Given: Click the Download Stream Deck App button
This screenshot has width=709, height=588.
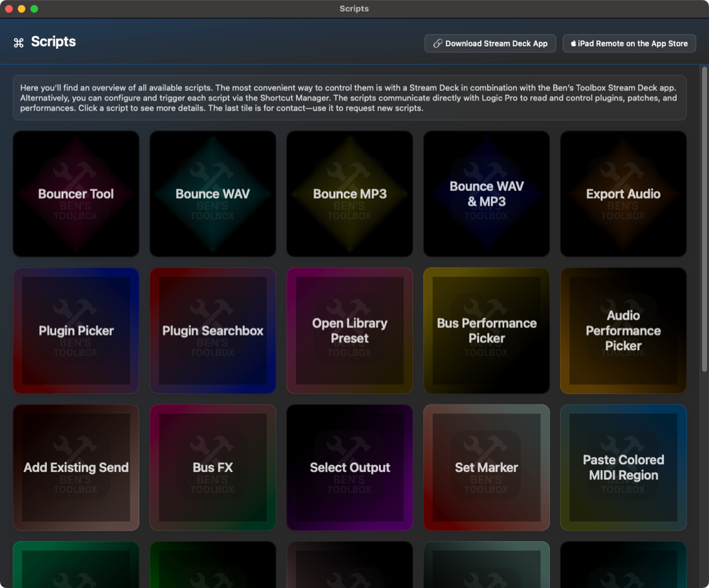Looking at the screenshot, I should (490, 43).
